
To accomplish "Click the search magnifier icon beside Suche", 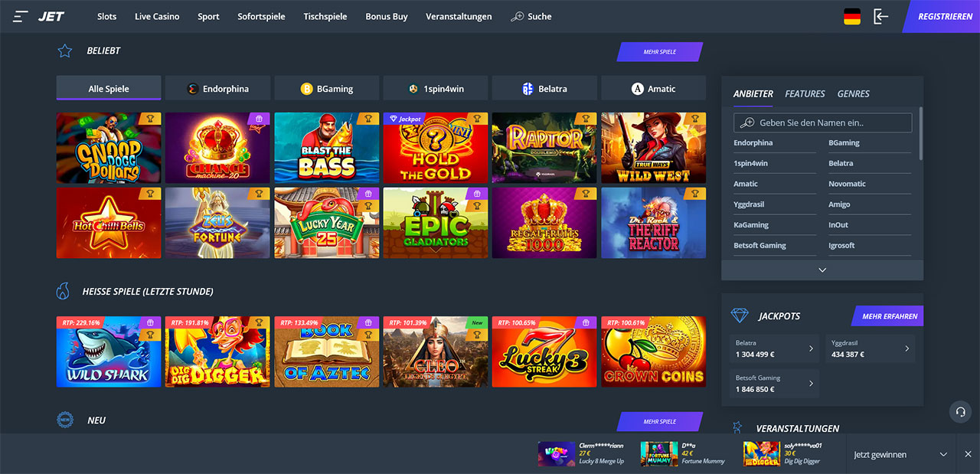I will (x=518, y=16).
